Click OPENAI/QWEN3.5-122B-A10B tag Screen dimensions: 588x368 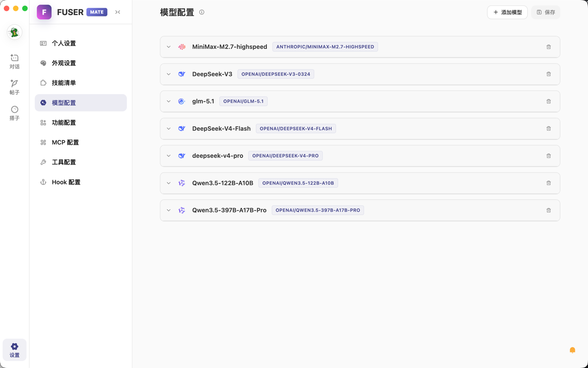(298, 183)
